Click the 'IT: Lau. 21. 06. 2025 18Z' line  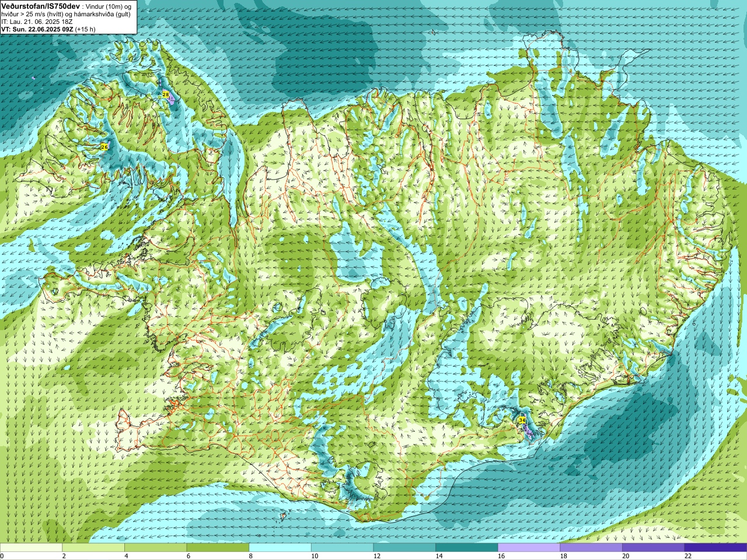coord(37,21)
